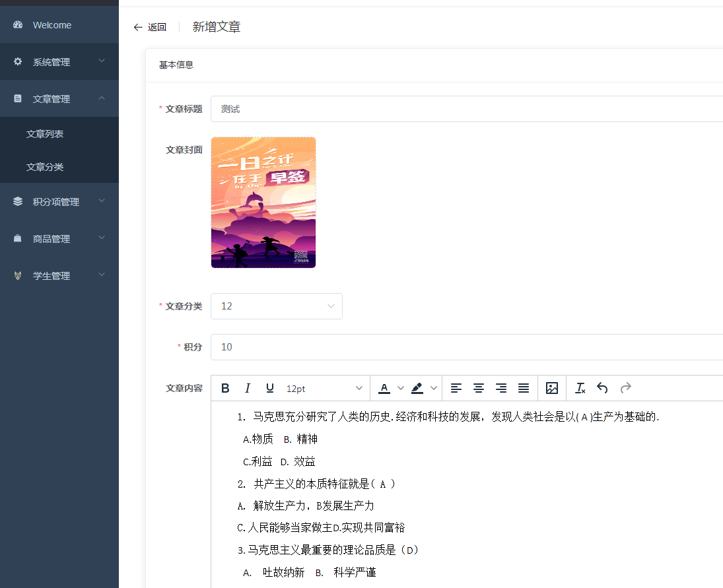This screenshot has height=588, width=723.
Task: Redo the last edit
Action: 625,389
